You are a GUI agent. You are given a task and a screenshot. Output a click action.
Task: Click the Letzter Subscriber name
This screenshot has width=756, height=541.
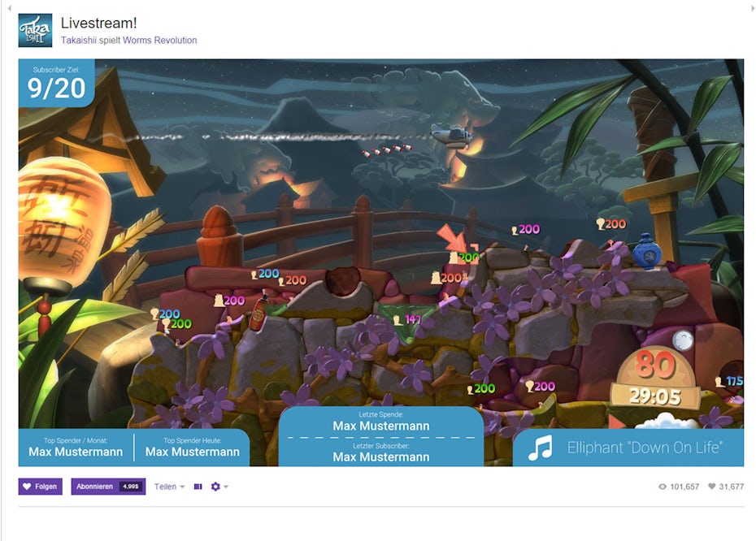click(x=381, y=457)
